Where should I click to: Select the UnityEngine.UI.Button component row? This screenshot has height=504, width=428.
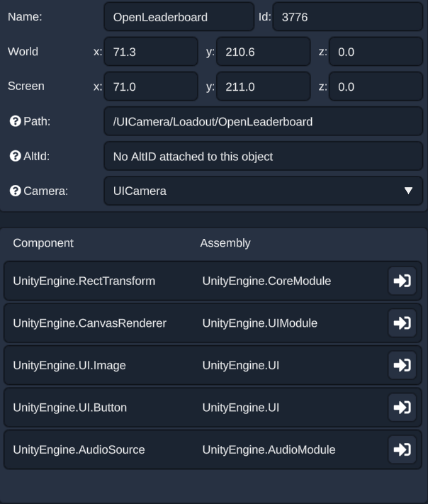213,408
